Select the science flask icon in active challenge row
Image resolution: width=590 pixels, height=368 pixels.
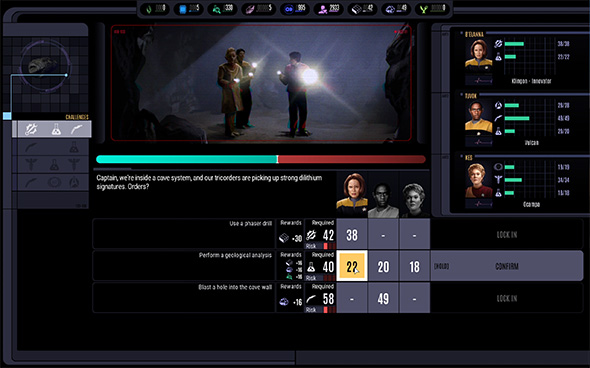(x=56, y=130)
